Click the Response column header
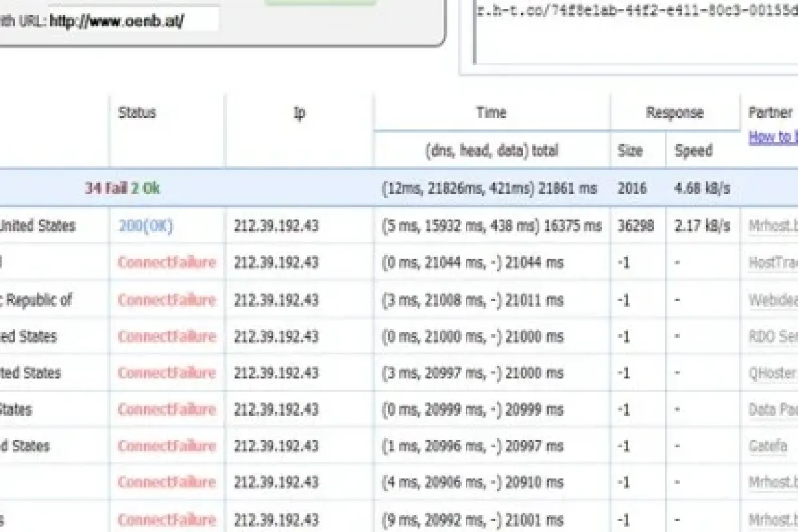The image size is (798, 532). coord(674,113)
